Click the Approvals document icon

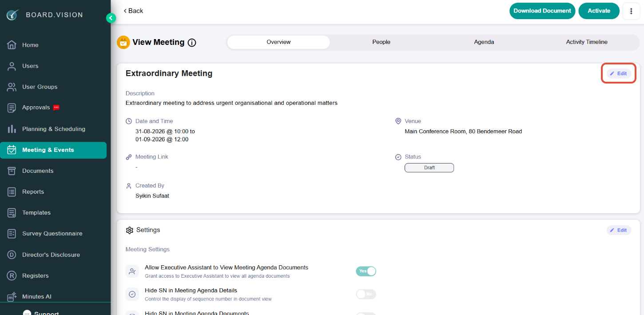tap(12, 108)
